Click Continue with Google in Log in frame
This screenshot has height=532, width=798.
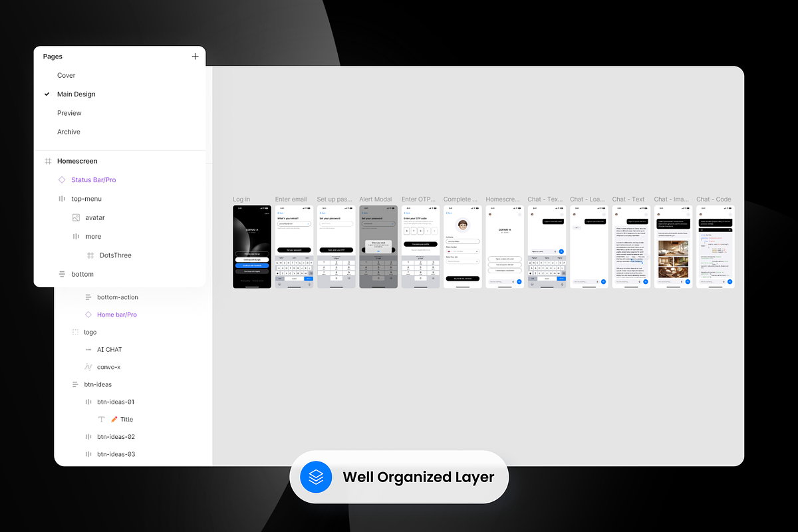click(x=252, y=259)
